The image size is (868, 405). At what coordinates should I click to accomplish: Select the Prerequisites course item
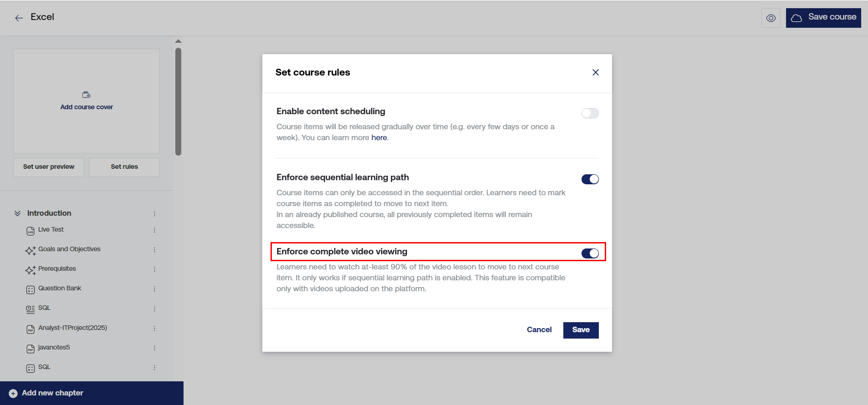pyautogui.click(x=57, y=269)
